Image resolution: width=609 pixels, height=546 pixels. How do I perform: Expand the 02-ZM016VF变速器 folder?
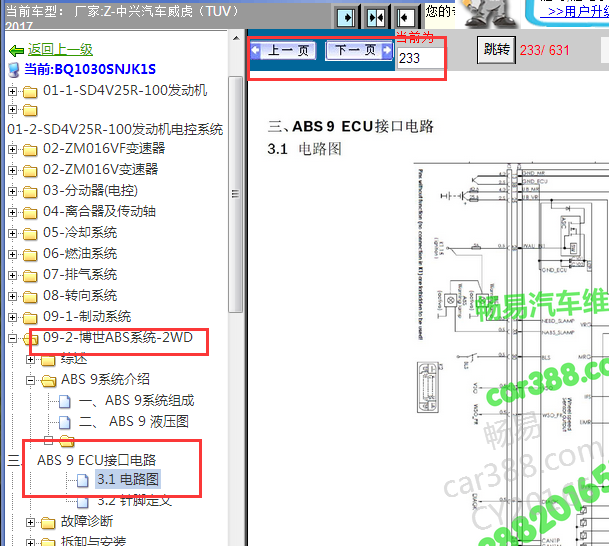[12, 149]
